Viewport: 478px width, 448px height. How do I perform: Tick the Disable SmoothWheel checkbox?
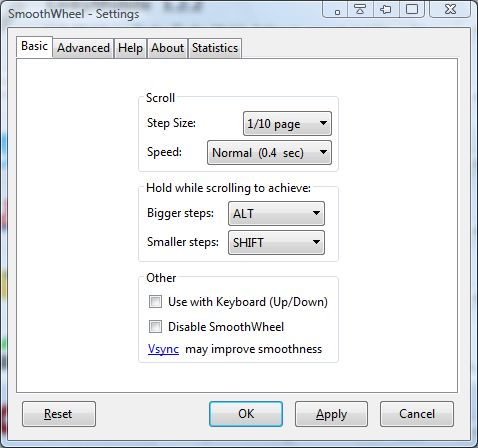pyautogui.click(x=155, y=326)
